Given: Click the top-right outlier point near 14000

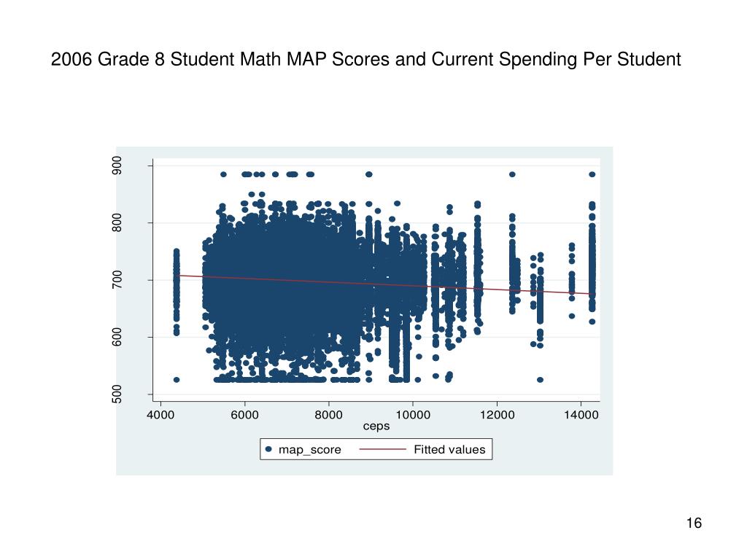Looking at the screenshot, I should (592, 174).
